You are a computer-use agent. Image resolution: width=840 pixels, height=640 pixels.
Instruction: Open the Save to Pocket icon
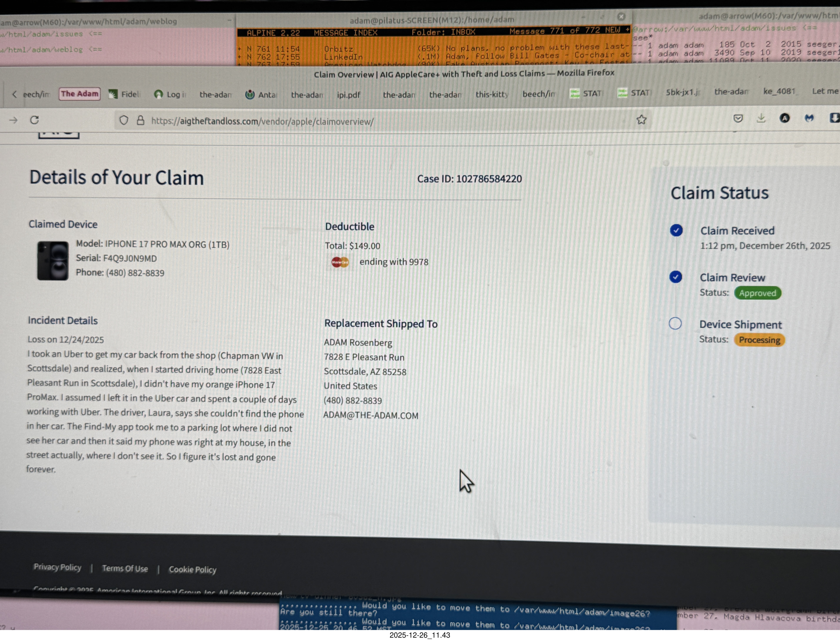coord(738,118)
